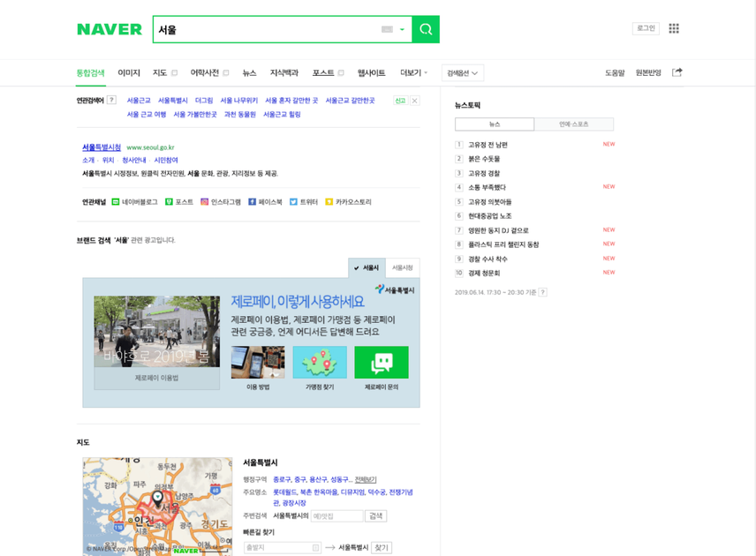Click the 도움말 link
Screen dimensions: 756x556
(x=615, y=72)
